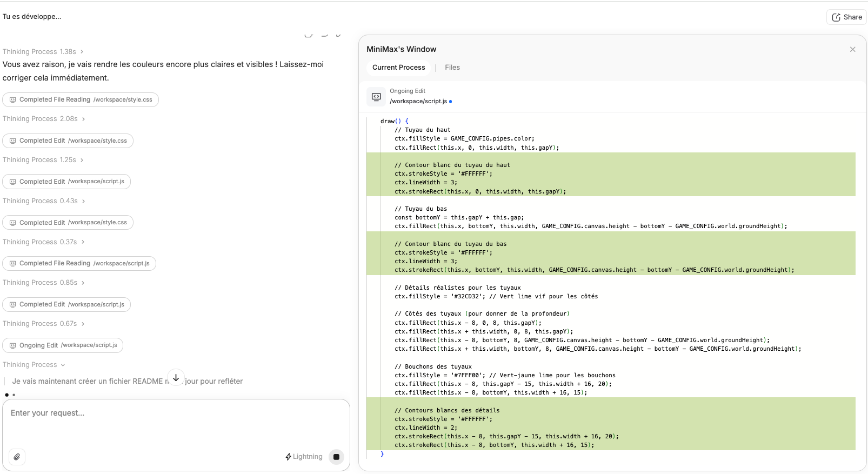Open the first Completed Edit /workspace/style.css chip
The image size is (868, 474).
(x=68, y=141)
